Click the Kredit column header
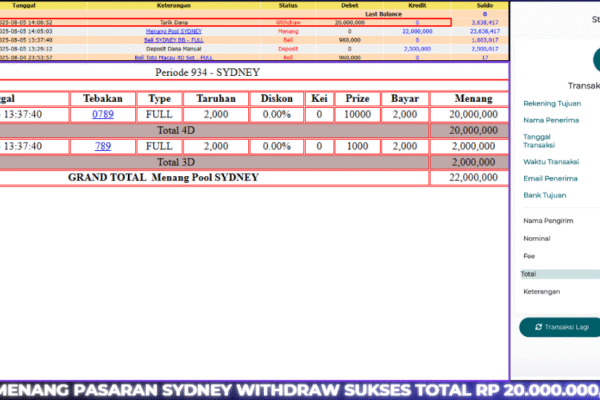 tap(417, 5)
